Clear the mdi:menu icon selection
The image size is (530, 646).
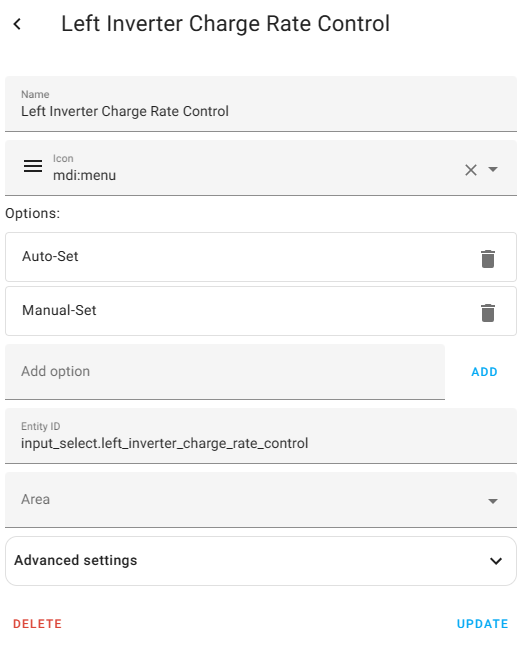pos(471,170)
